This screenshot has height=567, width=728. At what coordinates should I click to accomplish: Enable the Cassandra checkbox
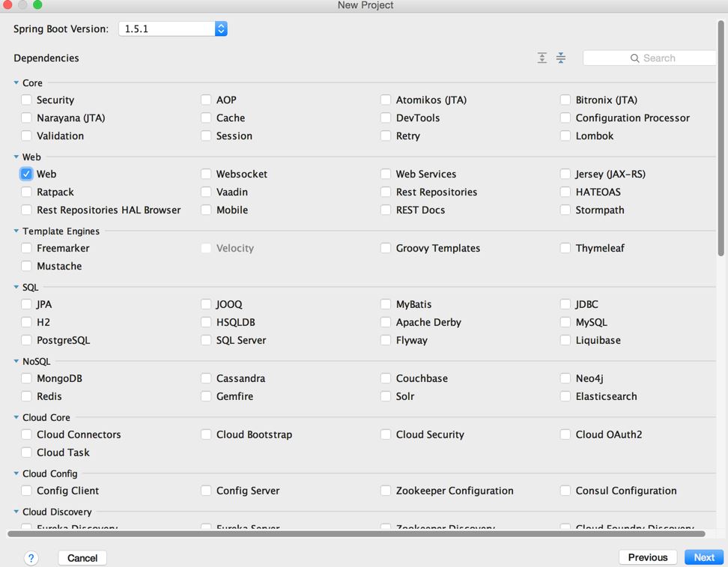tap(206, 378)
